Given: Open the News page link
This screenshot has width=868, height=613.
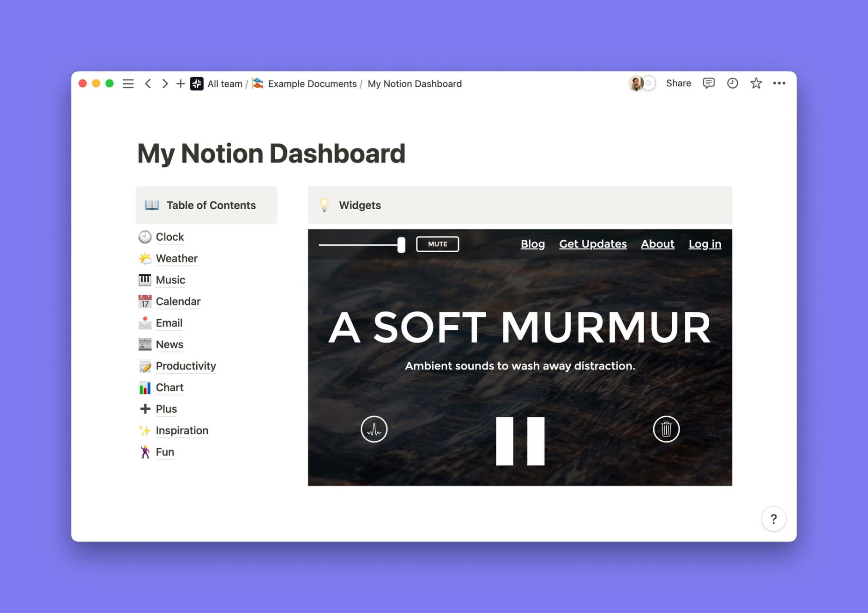Looking at the screenshot, I should point(169,345).
